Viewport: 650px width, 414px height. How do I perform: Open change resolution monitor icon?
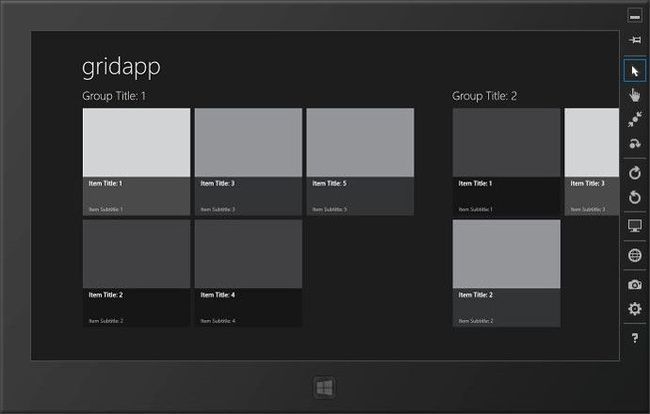pos(634,226)
